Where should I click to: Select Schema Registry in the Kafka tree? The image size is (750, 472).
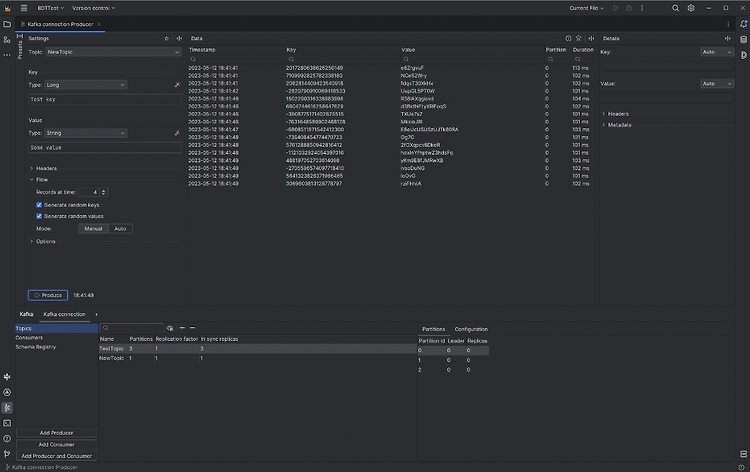pos(36,347)
